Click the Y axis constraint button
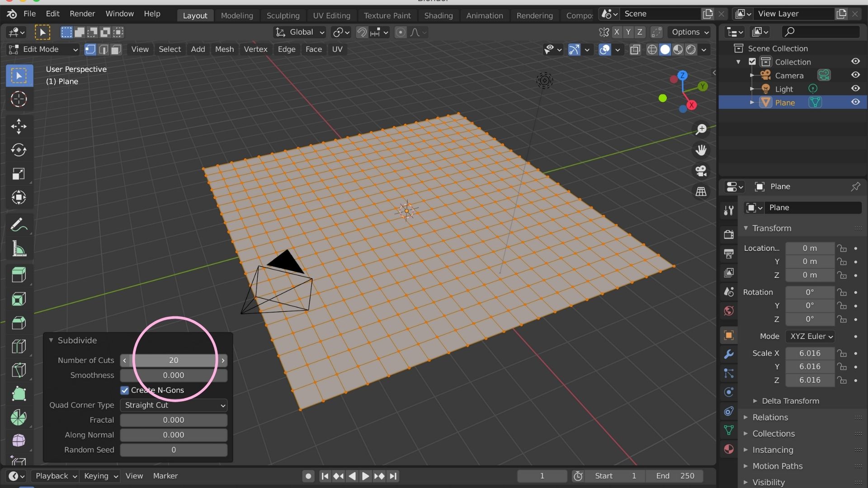Viewport: 868px width, 488px height. click(628, 32)
